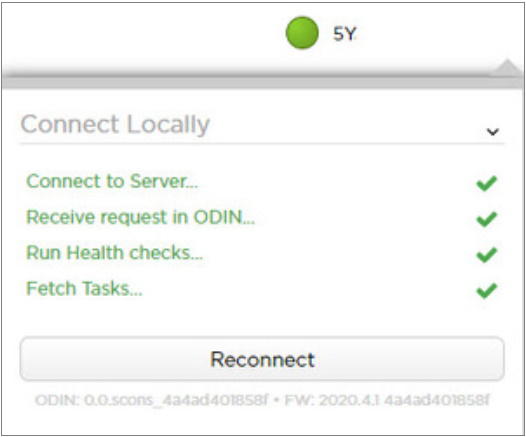
Task: Click the Run Health checks checkmark
Action: pos(486,255)
